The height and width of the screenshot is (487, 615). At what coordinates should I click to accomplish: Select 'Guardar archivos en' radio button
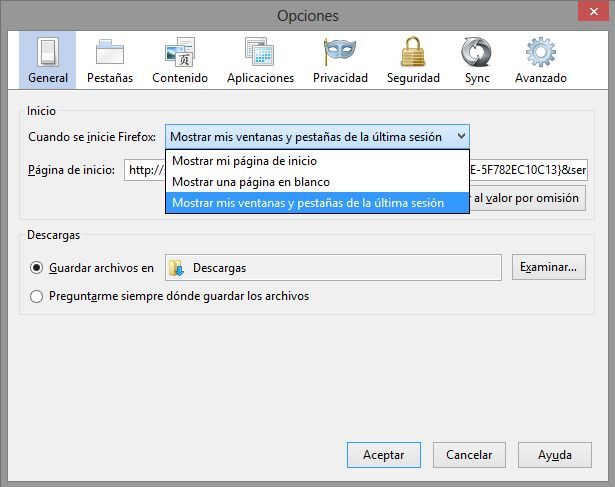(x=36, y=268)
